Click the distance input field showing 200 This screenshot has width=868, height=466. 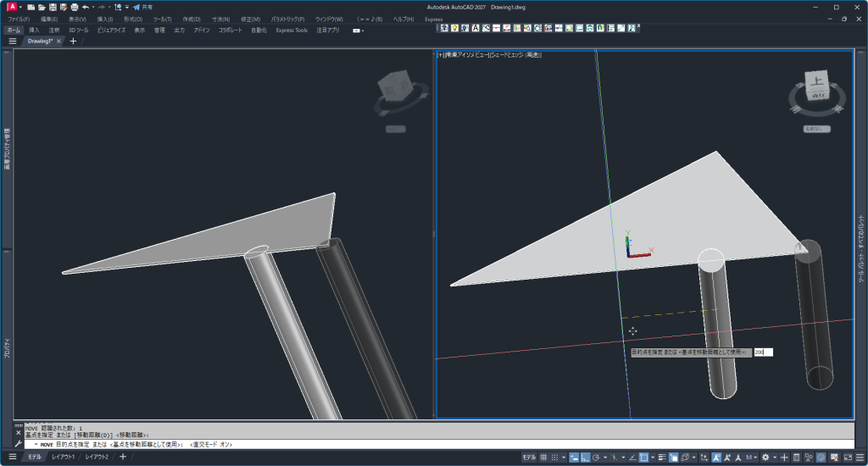[763, 352]
